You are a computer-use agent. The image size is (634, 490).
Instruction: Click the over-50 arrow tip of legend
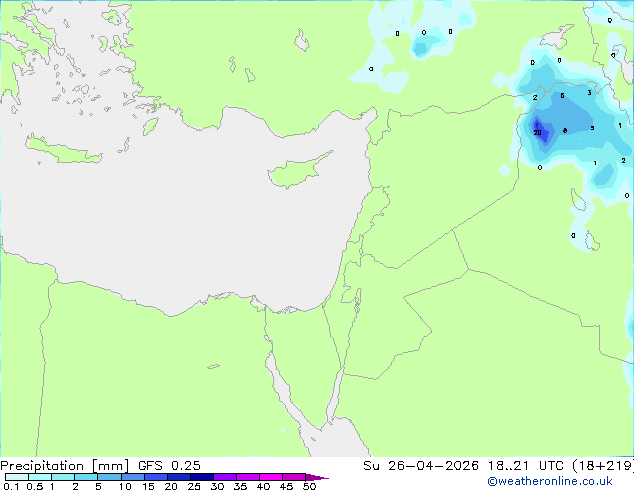(x=317, y=477)
